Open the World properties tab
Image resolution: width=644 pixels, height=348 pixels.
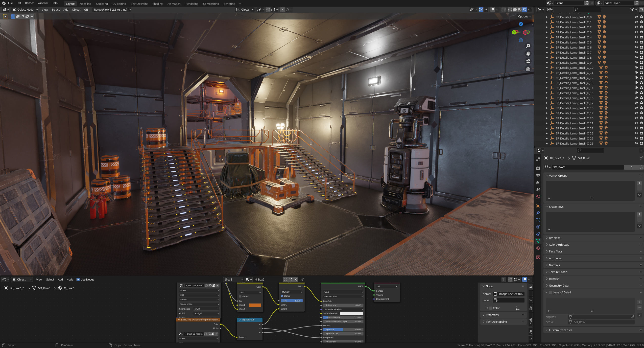538,197
